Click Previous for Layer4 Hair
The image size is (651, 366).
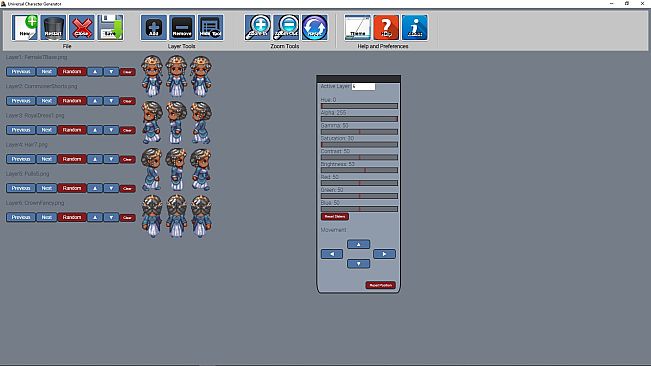(x=21, y=159)
